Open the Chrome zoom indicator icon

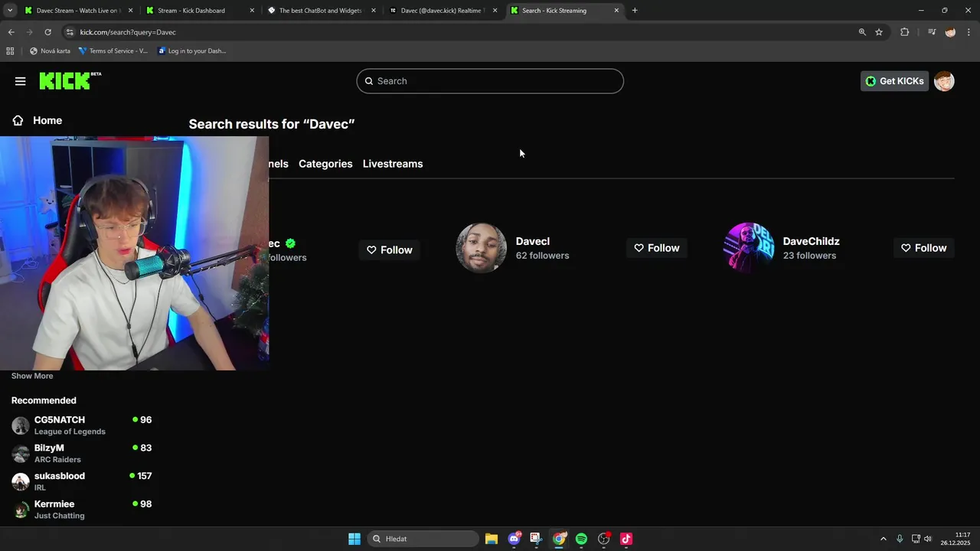(862, 32)
